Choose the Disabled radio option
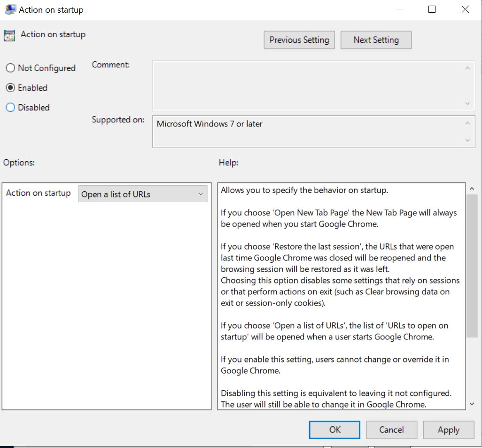Viewport: 482px width, 448px height. click(10, 108)
